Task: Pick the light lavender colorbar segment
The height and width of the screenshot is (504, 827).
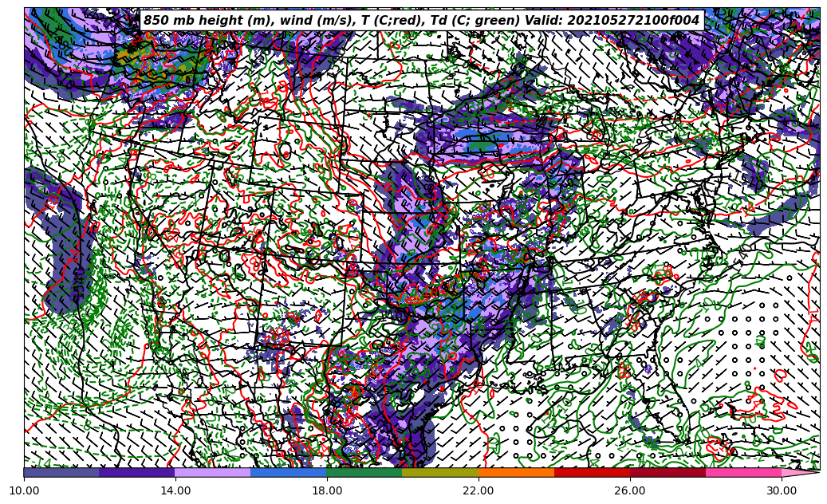Action: pos(213,472)
